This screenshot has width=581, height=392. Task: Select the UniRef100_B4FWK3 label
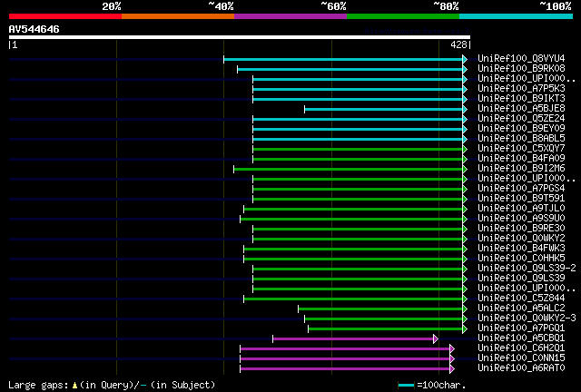(521, 248)
